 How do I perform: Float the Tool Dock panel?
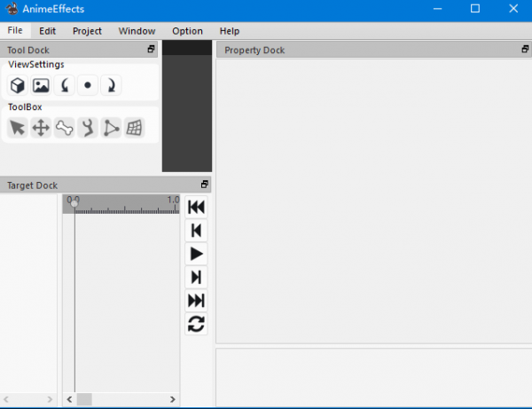[x=151, y=49]
